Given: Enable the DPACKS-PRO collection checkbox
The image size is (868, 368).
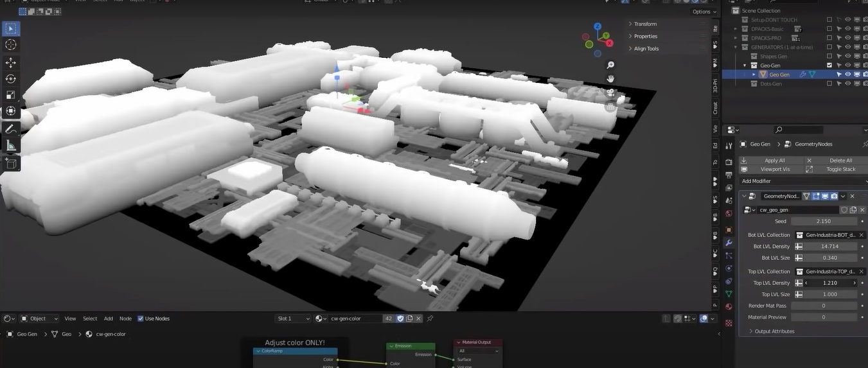Looking at the screenshot, I should (x=829, y=38).
